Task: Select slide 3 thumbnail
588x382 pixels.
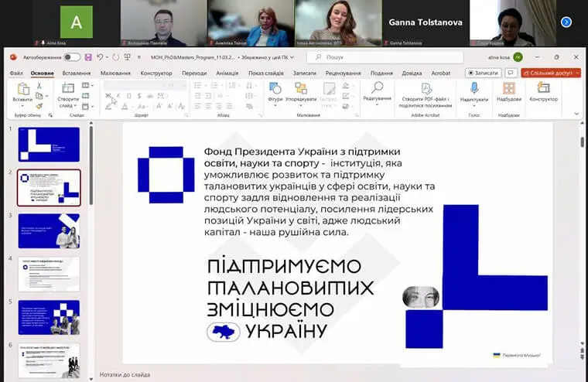Action: [49, 231]
